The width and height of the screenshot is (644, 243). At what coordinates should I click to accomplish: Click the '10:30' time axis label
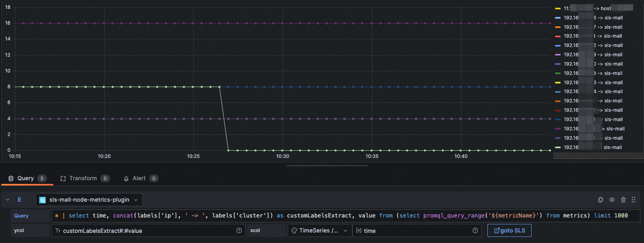(x=283, y=156)
